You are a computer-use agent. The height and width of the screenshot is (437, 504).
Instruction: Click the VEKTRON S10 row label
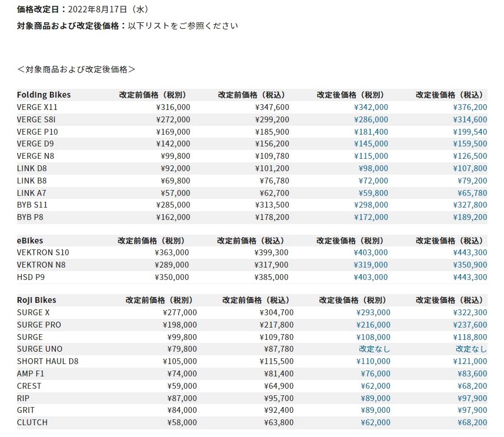(43, 252)
